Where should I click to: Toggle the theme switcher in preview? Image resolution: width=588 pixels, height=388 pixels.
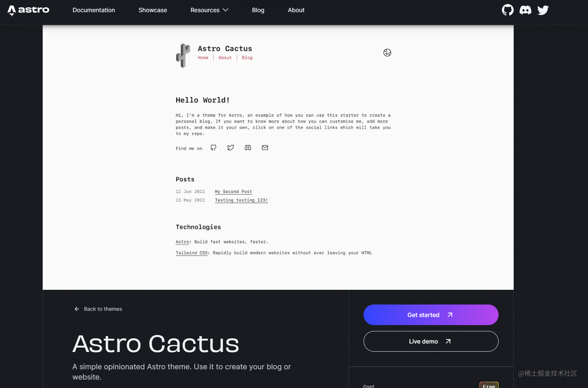[x=387, y=53]
